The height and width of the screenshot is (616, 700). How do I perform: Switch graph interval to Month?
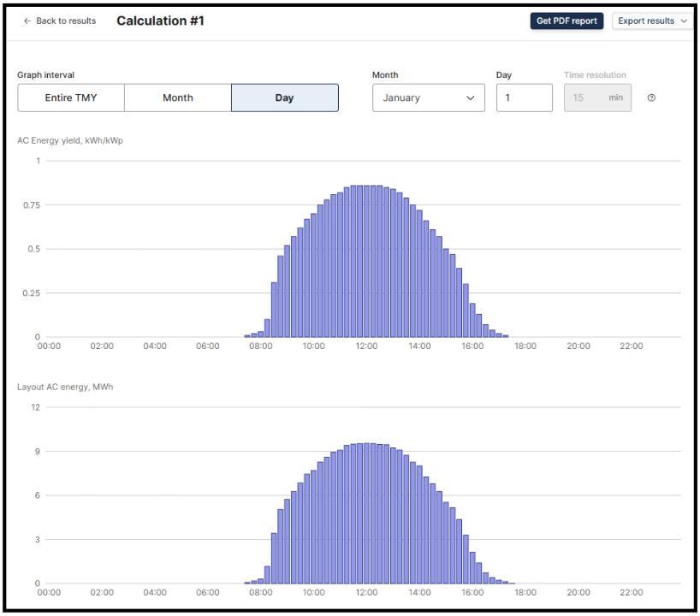click(178, 98)
